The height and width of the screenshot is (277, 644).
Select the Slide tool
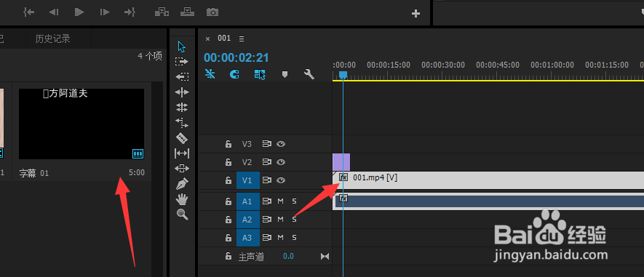pyautogui.click(x=181, y=168)
